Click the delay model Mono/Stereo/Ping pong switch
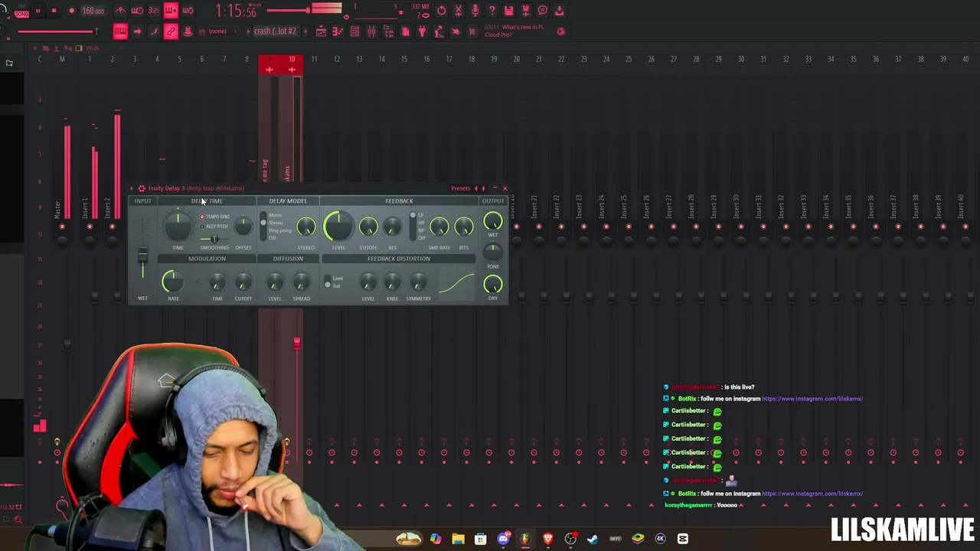 [263, 227]
